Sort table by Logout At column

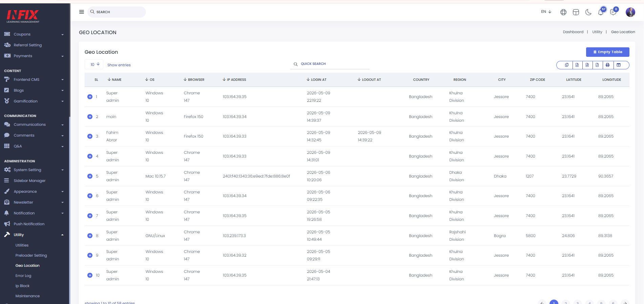[369, 80]
